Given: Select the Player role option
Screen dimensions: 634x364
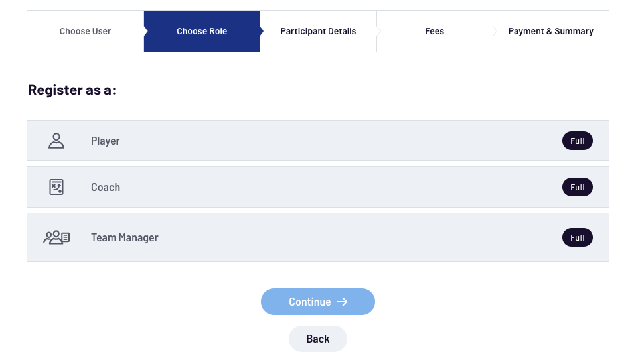Looking at the screenshot, I should 318,141.
